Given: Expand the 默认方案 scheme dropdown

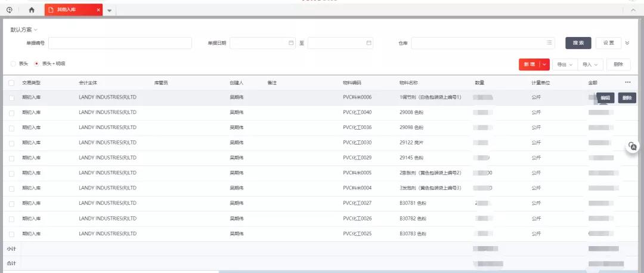Looking at the screenshot, I should click(24, 30).
